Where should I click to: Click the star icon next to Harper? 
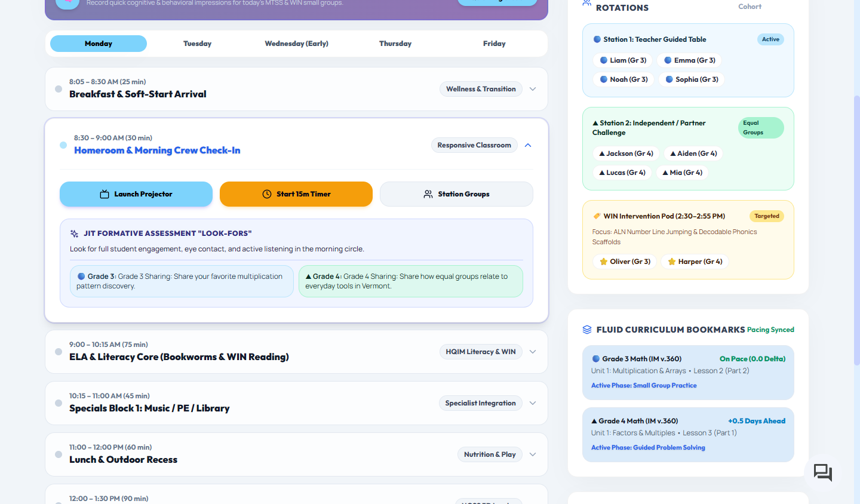click(x=672, y=262)
